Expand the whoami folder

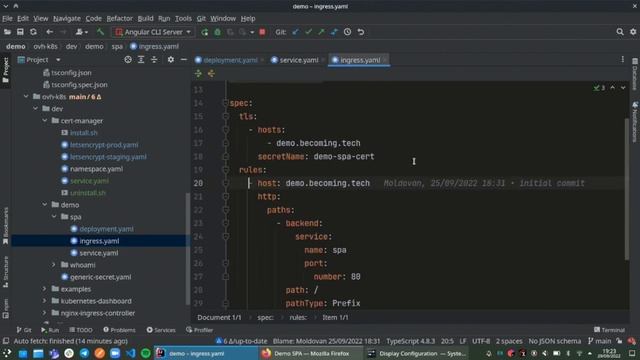pos(54,265)
